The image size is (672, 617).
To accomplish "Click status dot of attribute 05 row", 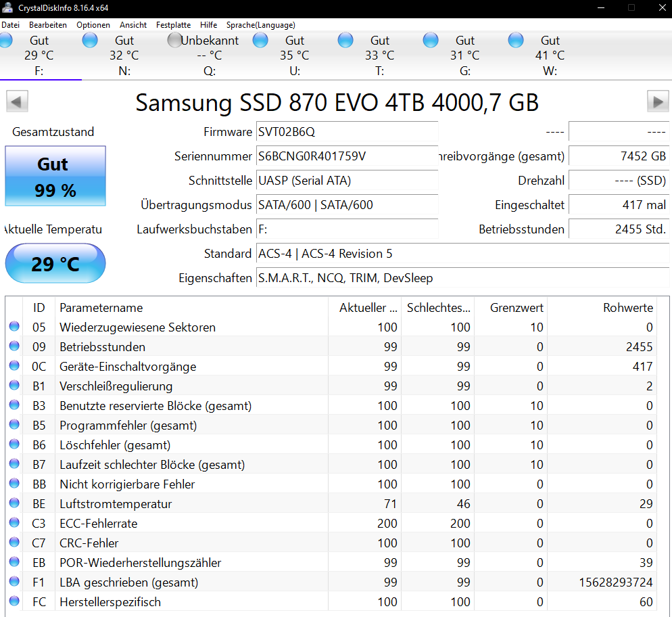I will 15,326.
